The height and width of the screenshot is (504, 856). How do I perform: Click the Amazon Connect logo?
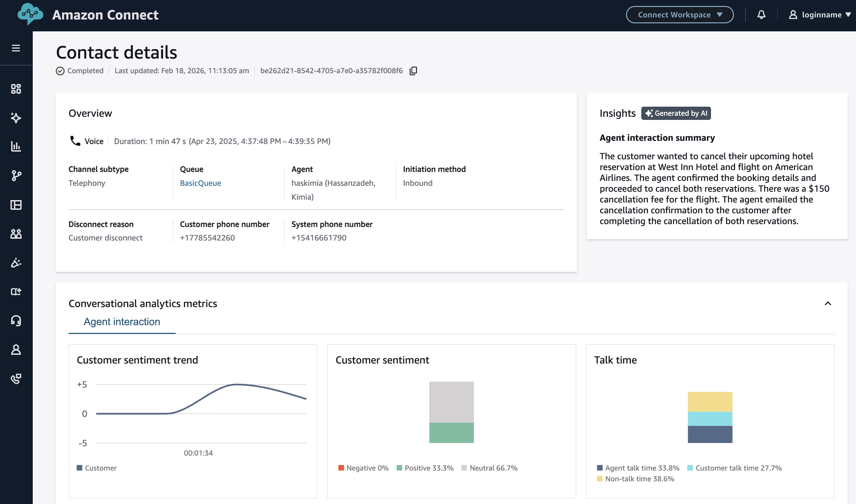[31, 14]
